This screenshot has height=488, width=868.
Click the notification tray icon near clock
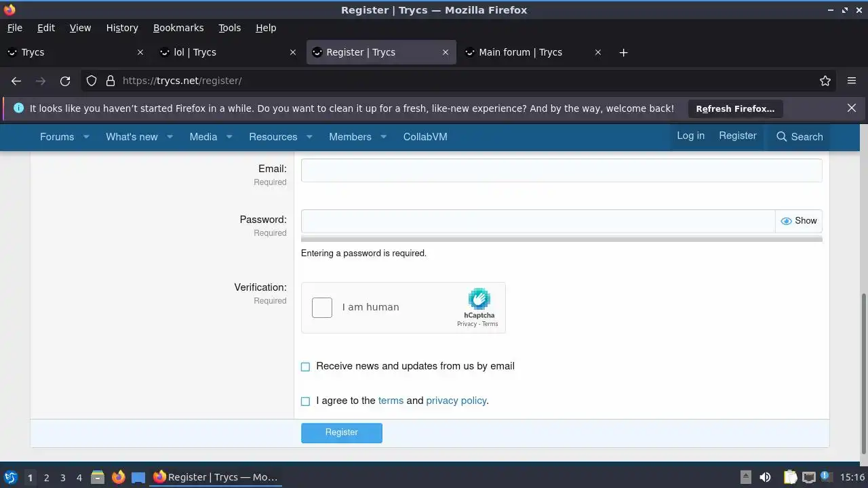[826, 476]
